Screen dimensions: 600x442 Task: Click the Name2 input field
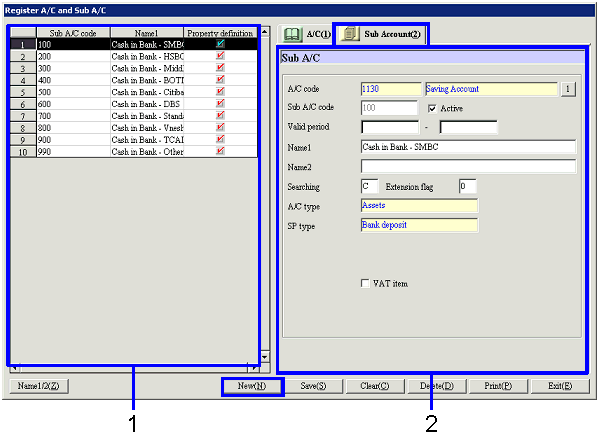coord(468,166)
